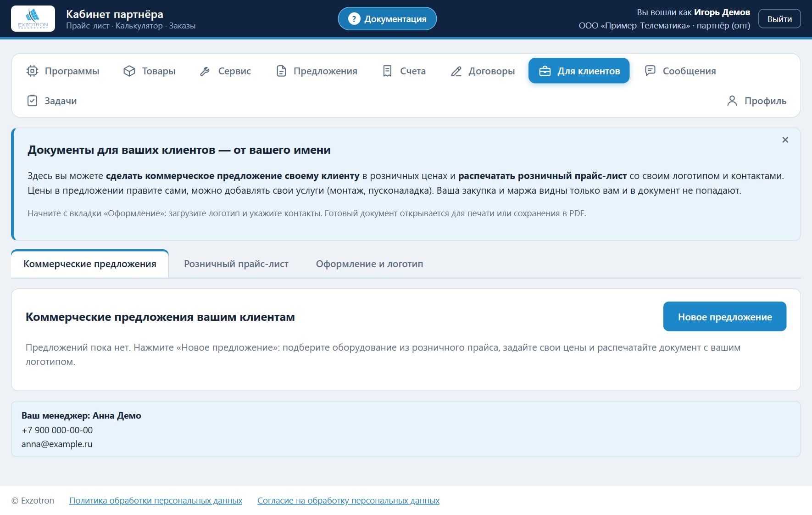812x515 pixels.
Task: Open the Программы section
Action: click(x=63, y=71)
